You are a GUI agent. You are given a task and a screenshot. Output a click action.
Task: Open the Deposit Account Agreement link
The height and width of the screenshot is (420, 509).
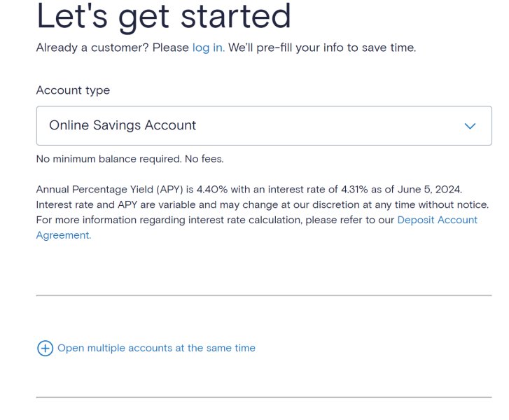[x=437, y=220]
